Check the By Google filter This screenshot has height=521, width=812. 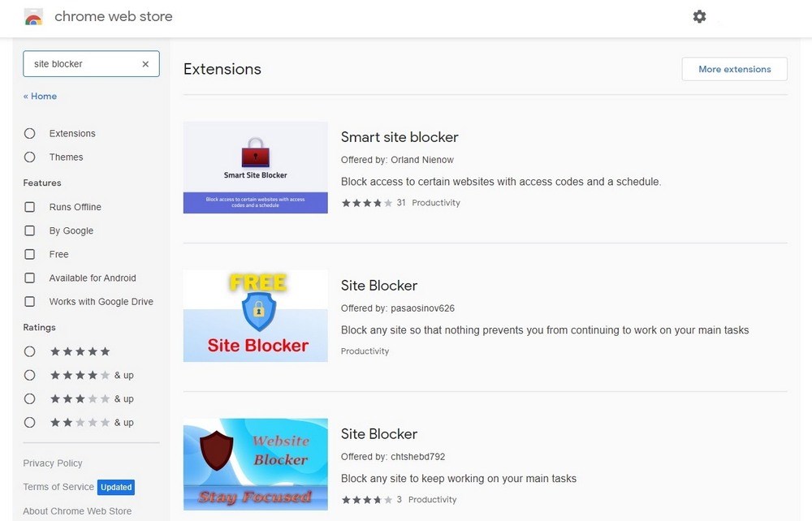pos(30,230)
